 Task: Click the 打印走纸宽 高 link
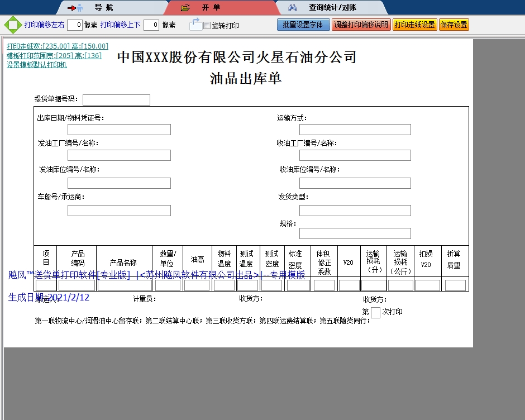click(58, 46)
